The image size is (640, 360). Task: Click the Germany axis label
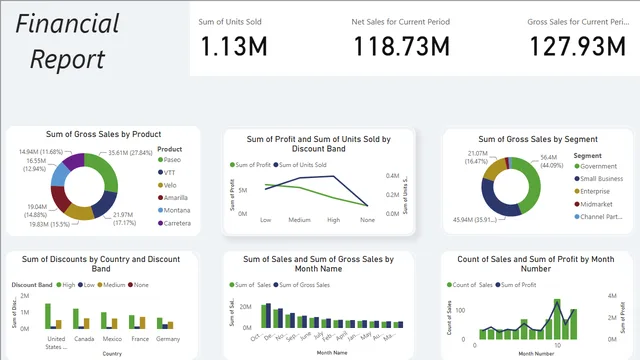pos(168,339)
